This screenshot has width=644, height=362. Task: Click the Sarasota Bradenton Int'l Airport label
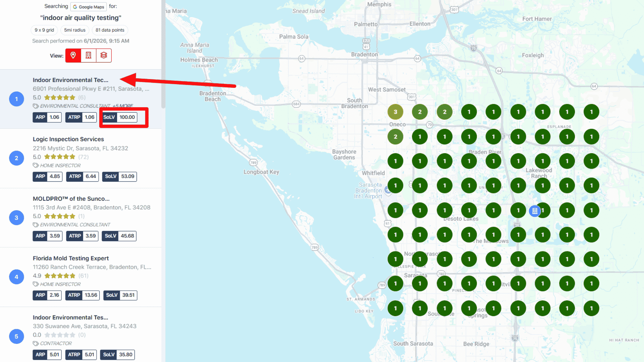click(x=369, y=190)
